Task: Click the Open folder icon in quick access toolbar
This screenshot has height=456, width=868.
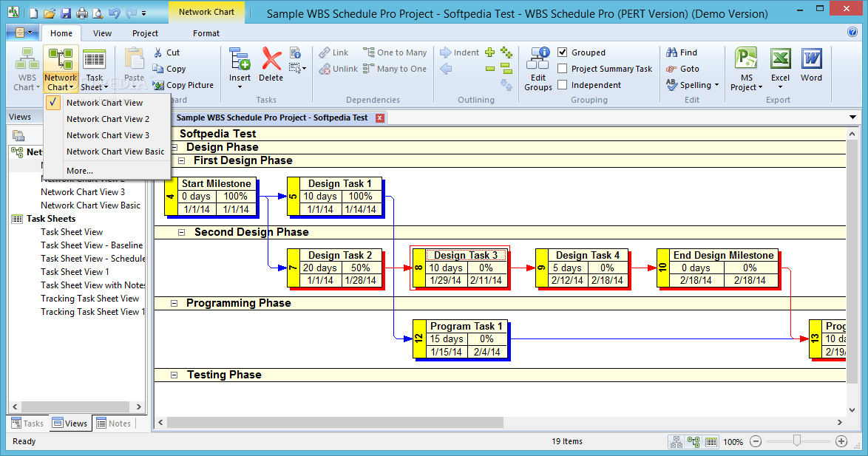Action: click(x=50, y=13)
